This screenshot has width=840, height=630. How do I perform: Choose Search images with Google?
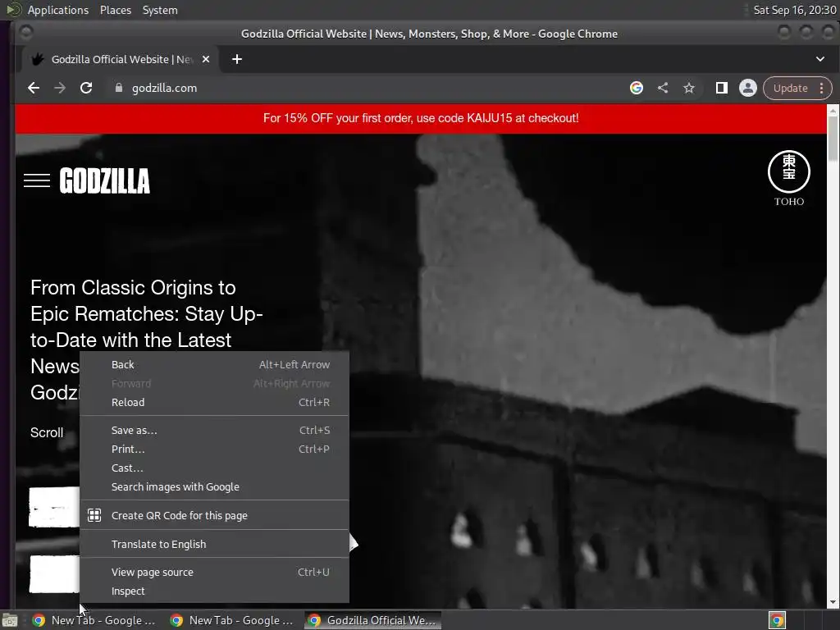214,487
